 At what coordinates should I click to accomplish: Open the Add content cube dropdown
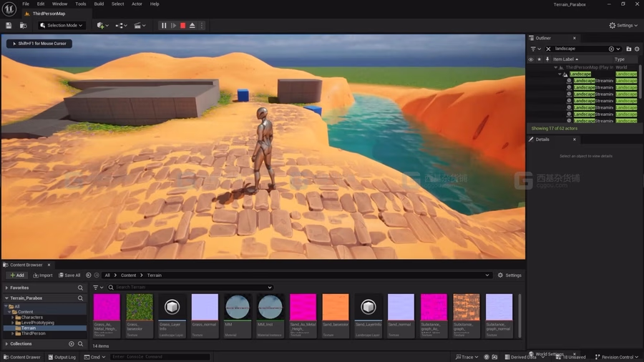pyautogui.click(x=102, y=26)
